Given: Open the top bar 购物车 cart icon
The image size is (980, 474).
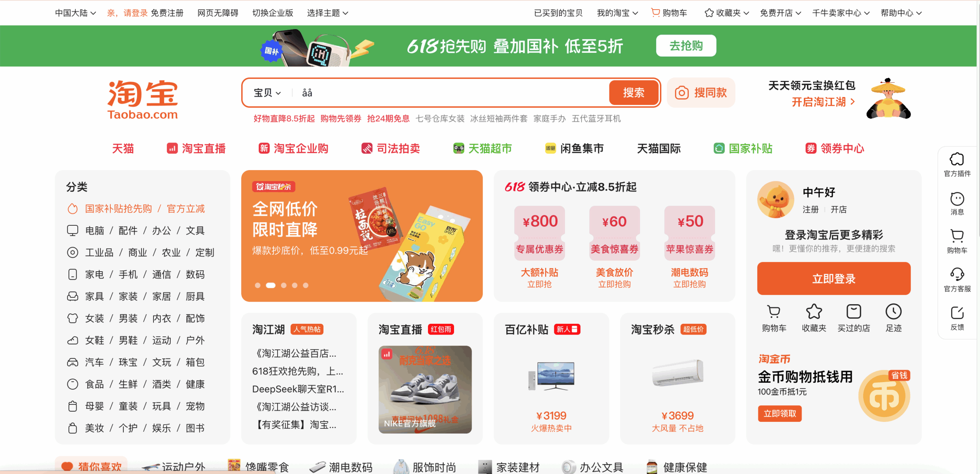Looking at the screenshot, I should [x=655, y=13].
